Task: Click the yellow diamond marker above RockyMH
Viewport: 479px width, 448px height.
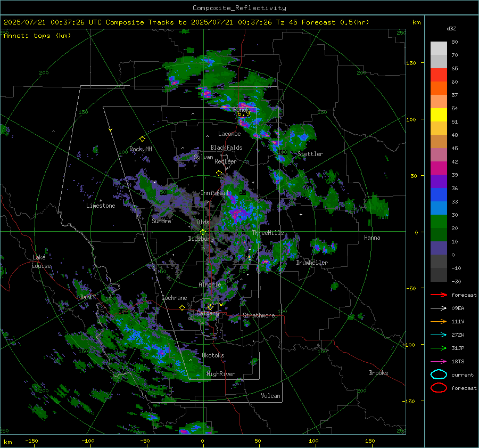Action: pos(142,139)
